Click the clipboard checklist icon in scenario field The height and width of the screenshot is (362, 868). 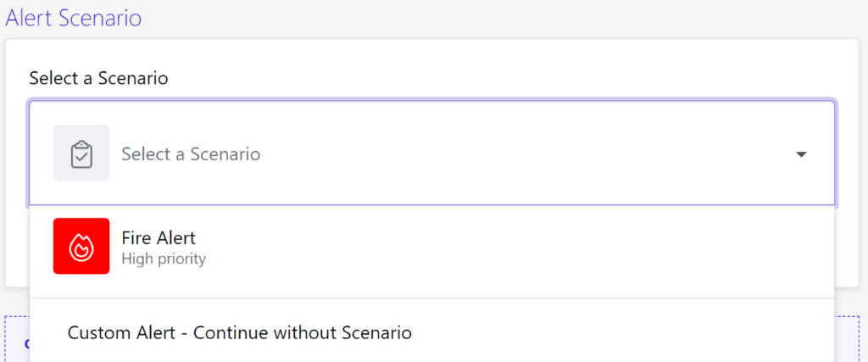[81, 154]
